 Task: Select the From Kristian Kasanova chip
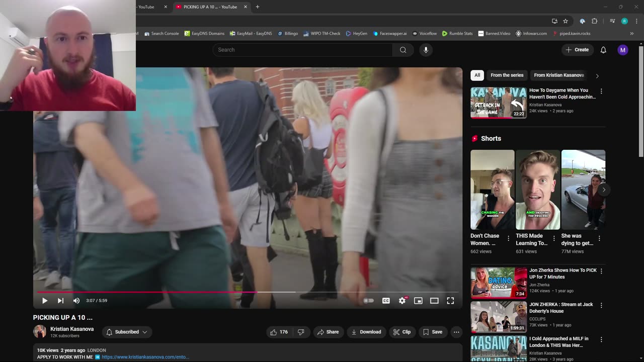pyautogui.click(x=559, y=75)
